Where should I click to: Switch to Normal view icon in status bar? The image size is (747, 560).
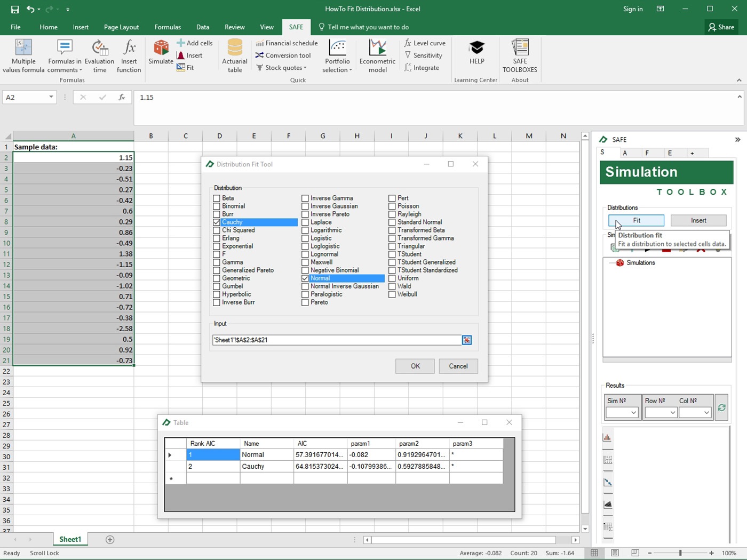tap(594, 553)
